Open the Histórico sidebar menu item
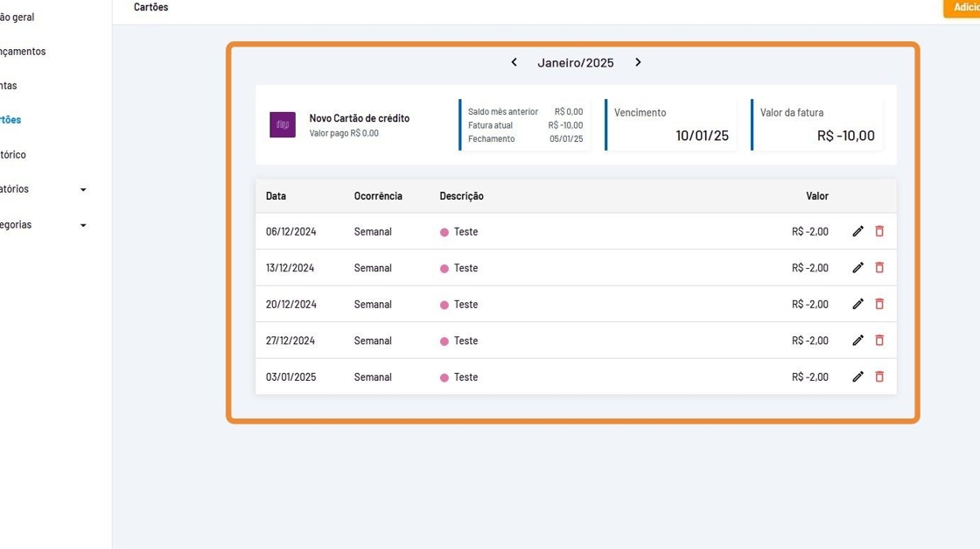The image size is (980, 549). pyautogui.click(x=13, y=155)
